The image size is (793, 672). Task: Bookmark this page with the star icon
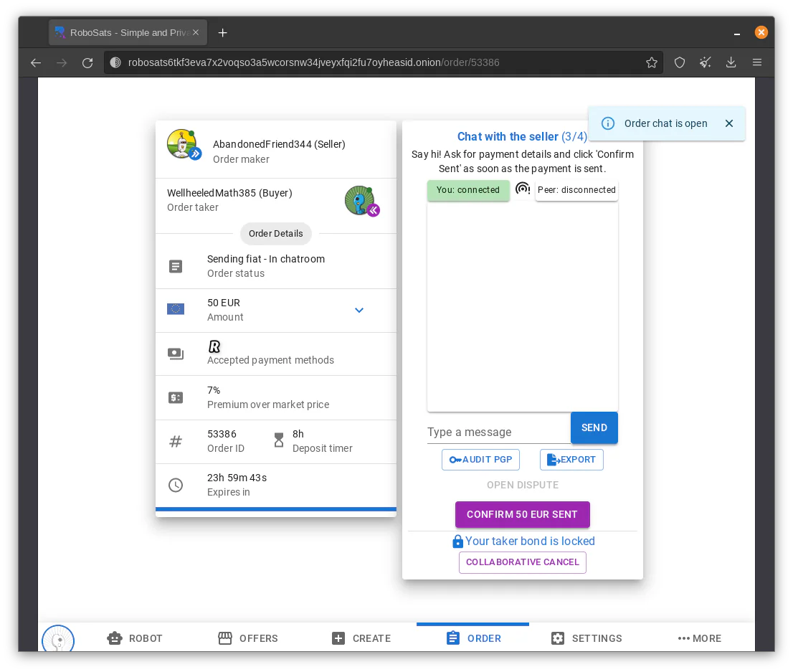coord(651,62)
